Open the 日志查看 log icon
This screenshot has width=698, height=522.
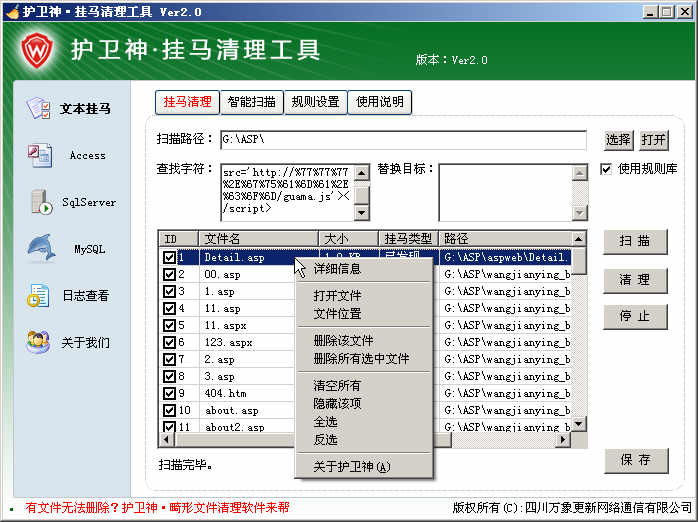(38, 295)
